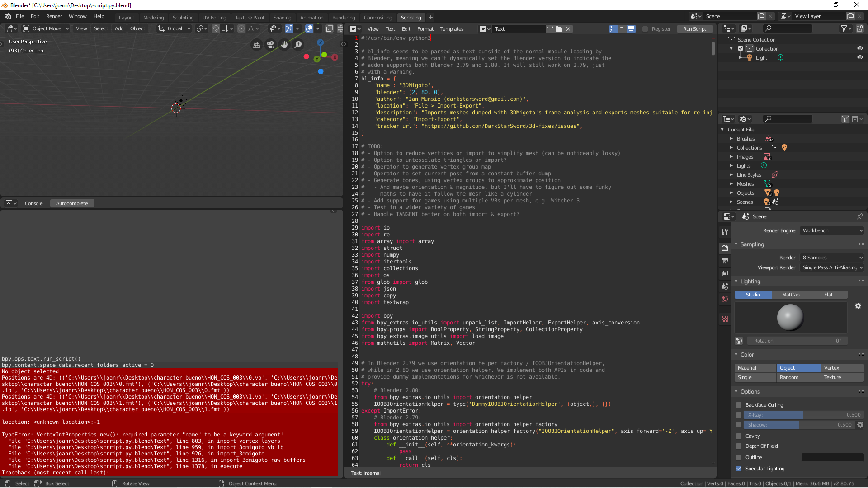Enable the Register checkbox
This screenshot has width=868, height=488.
tap(645, 29)
